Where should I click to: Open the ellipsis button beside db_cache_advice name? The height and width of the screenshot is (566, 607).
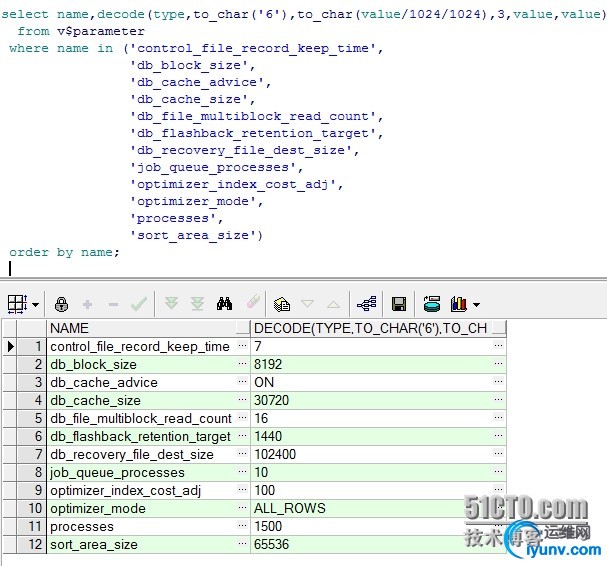(x=242, y=381)
